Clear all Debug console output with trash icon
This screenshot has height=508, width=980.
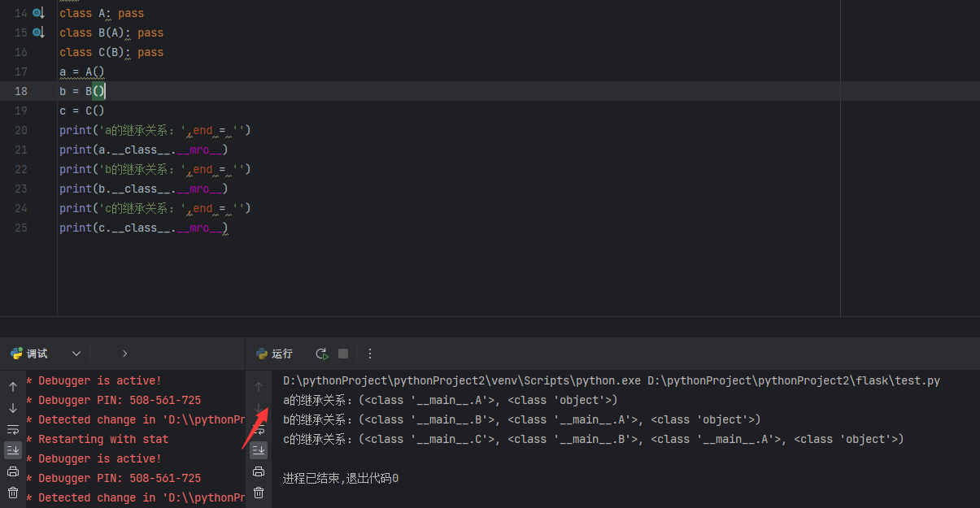[13, 493]
